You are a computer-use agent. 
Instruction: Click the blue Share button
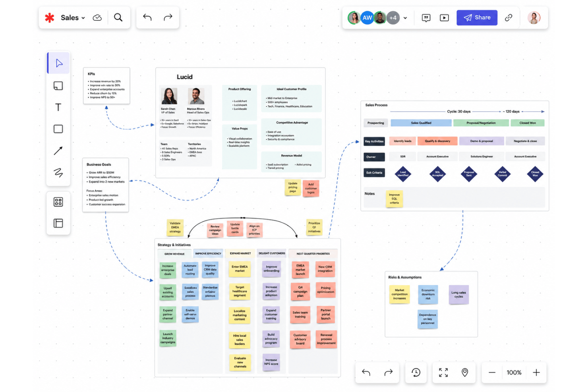point(477,17)
